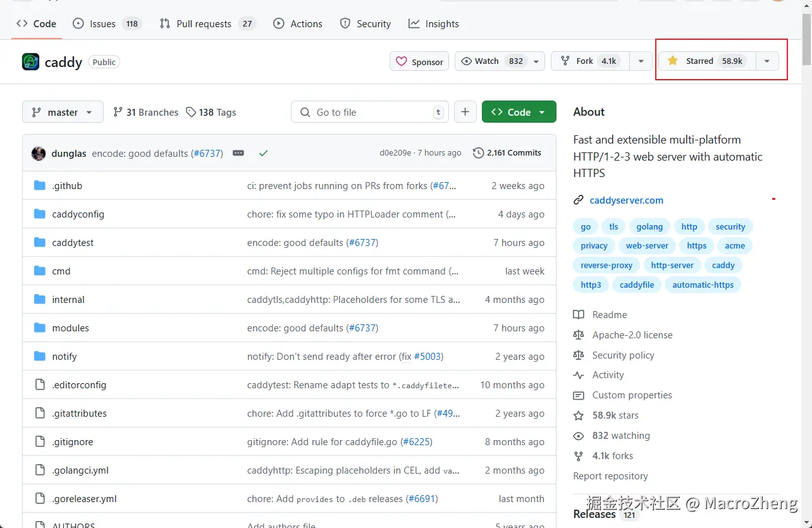Select the reverse-proxy topic tag
Viewport: 812px width, 528px height.
pyautogui.click(x=606, y=266)
